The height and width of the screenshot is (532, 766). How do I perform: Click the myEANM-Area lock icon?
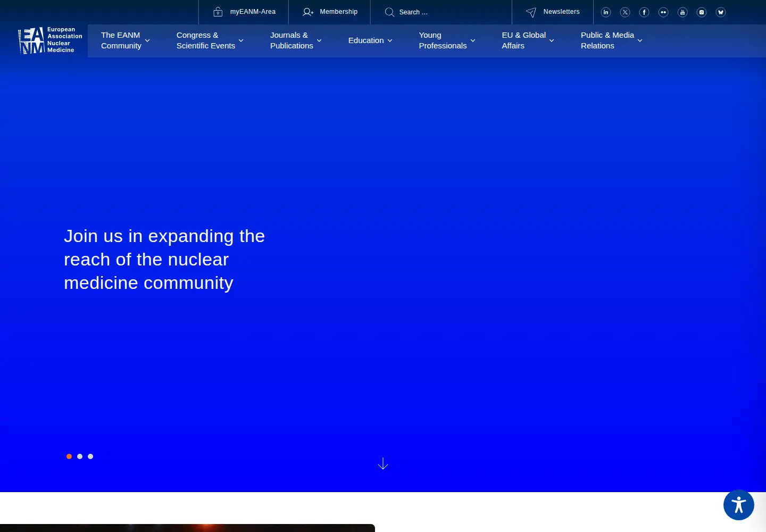coord(218,12)
